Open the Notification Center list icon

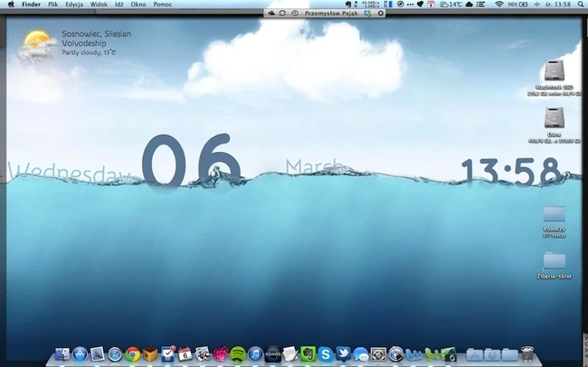tap(480, 5)
